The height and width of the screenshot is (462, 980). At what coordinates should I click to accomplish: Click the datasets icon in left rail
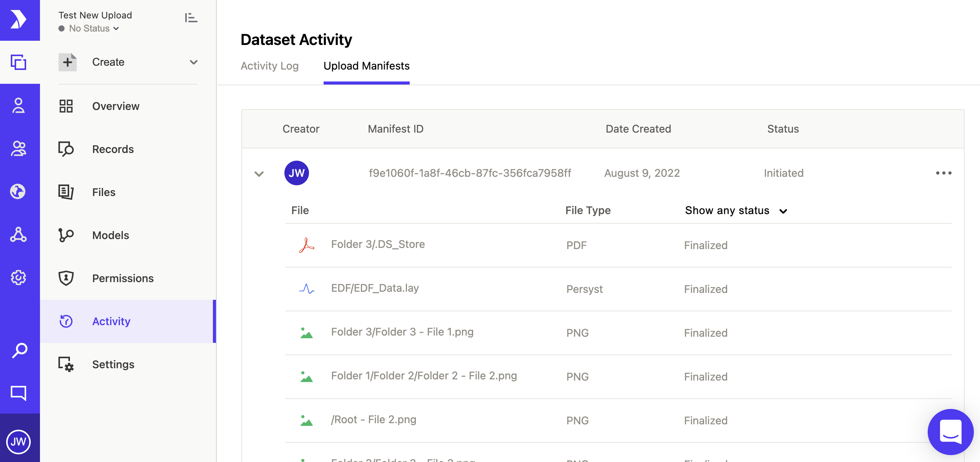coord(18,62)
